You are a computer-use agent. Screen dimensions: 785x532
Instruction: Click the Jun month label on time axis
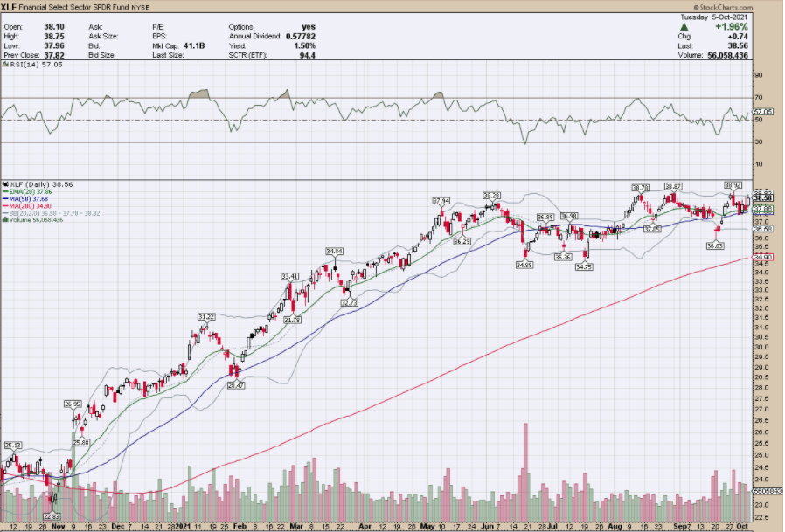pyautogui.click(x=488, y=527)
